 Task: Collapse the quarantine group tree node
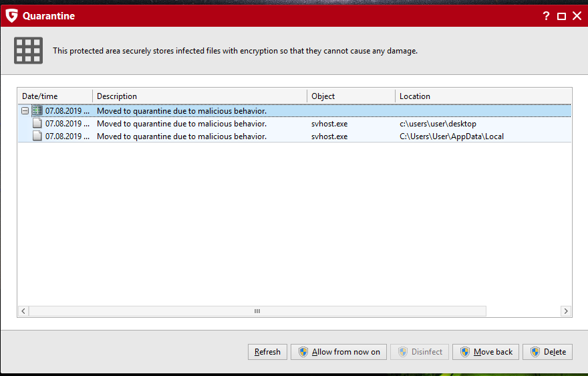click(25, 111)
